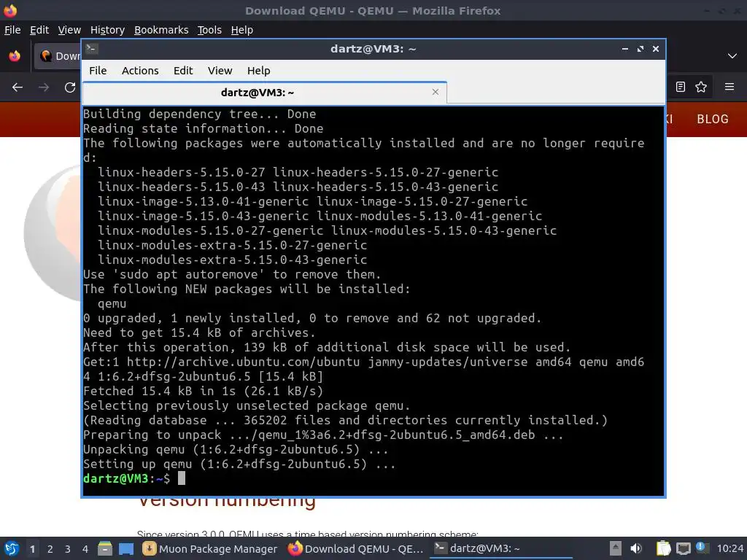
Task: Open Firefox hamburger application menu
Action: click(729, 87)
